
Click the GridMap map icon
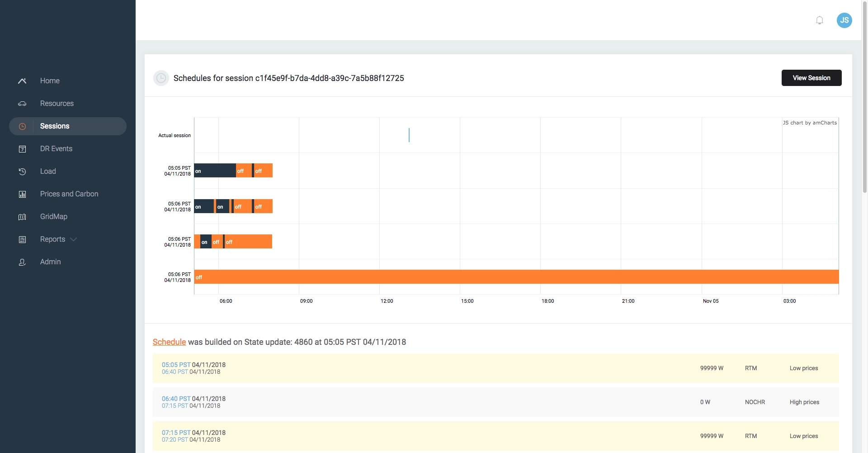[x=22, y=217]
